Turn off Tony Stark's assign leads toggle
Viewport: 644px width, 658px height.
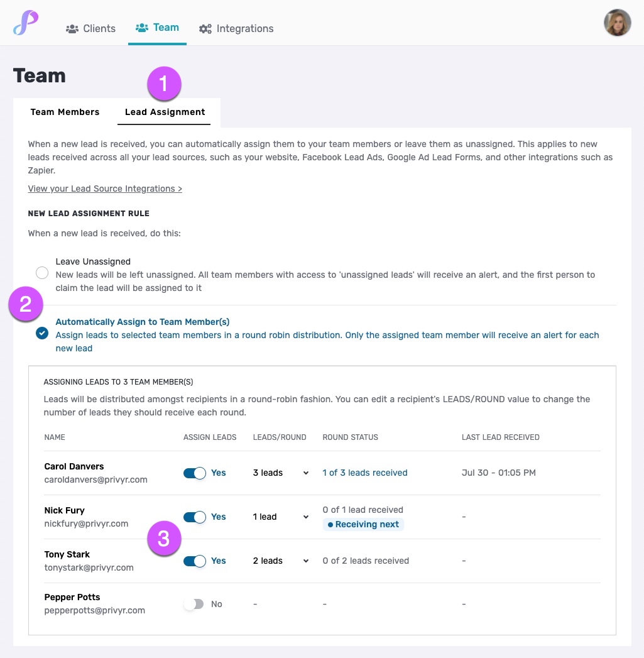coord(194,561)
